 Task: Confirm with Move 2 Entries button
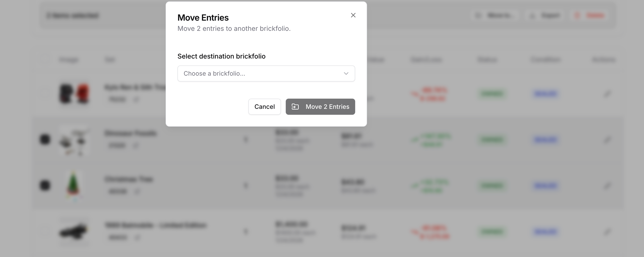tap(320, 107)
